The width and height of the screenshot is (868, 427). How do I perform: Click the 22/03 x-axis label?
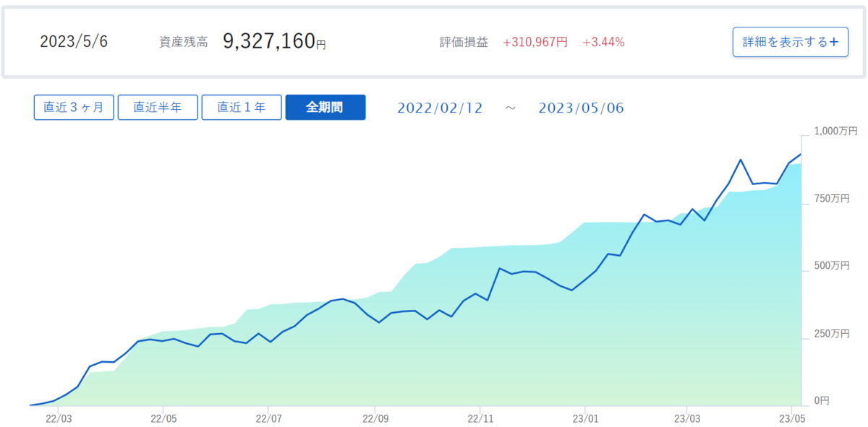click(x=59, y=418)
